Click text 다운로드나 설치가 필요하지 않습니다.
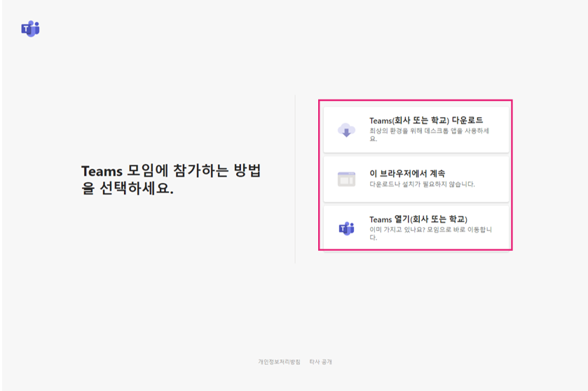588x391 pixels. [x=422, y=184]
